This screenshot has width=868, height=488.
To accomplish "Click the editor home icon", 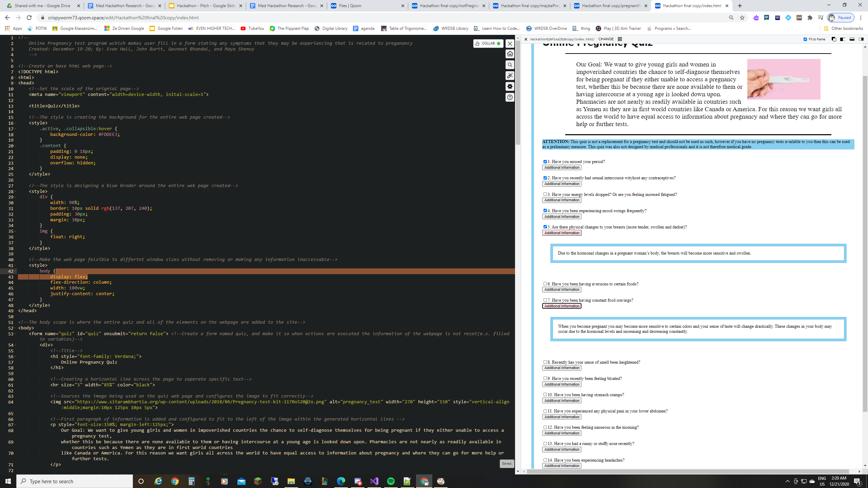I will 510,54.
